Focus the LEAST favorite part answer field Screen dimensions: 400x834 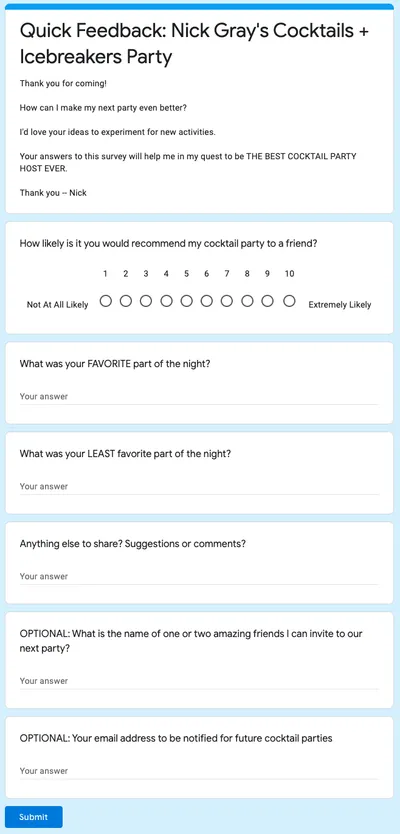(199, 487)
